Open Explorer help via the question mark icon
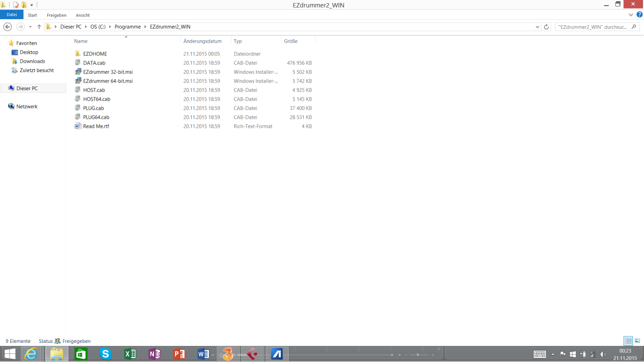 (639, 15)
